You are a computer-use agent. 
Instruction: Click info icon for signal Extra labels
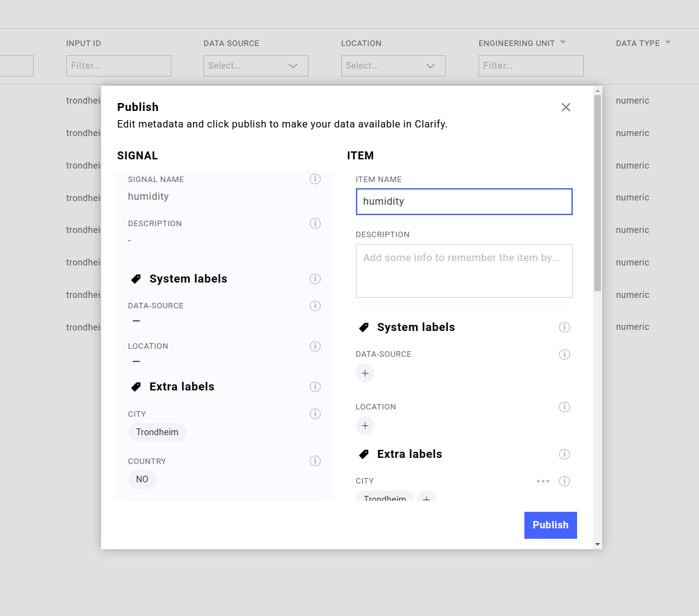[x=315, y=387]
